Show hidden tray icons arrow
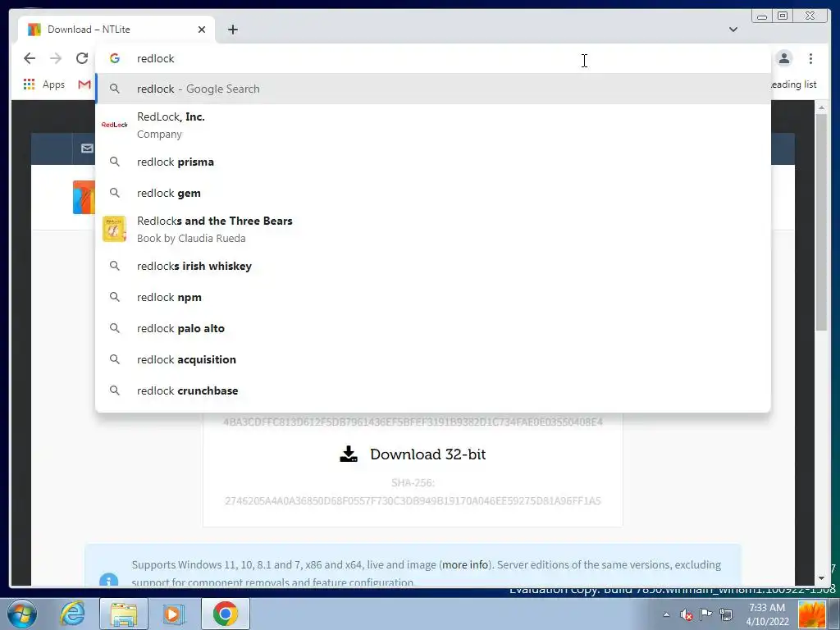Viewport: 840px width, 630px height. 666,614
